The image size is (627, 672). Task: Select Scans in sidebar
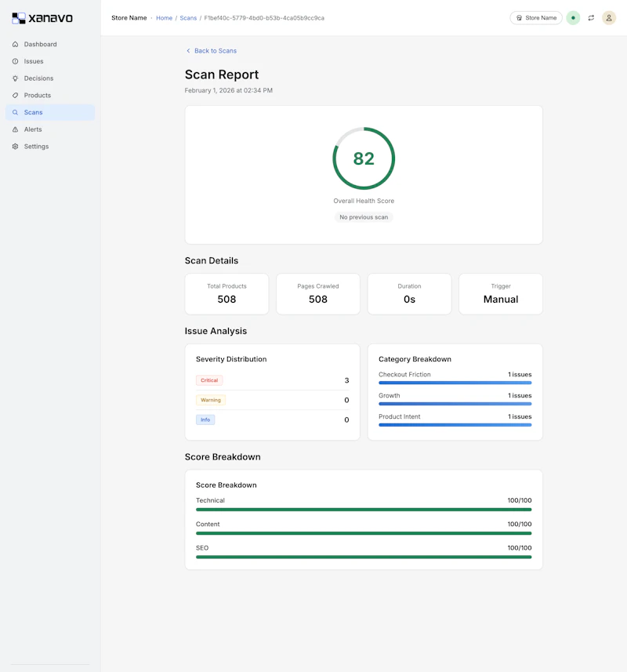[50, 112]
